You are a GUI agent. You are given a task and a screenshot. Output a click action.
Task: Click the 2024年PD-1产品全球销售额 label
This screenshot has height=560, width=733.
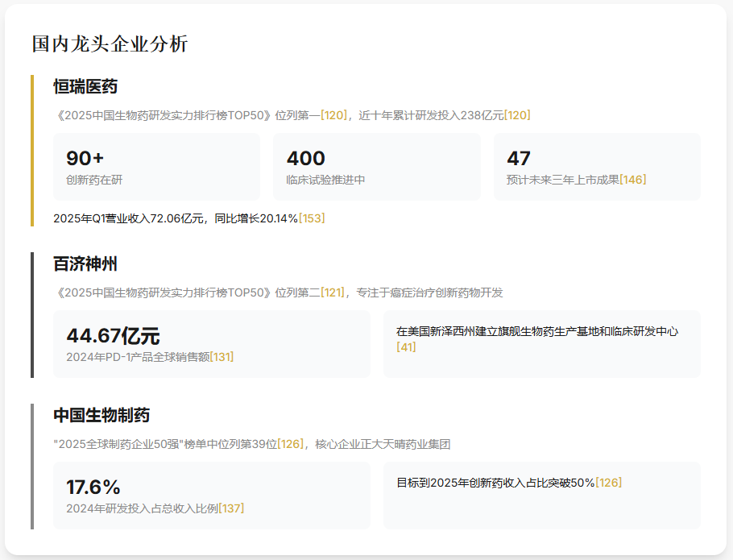pos(138,357)
